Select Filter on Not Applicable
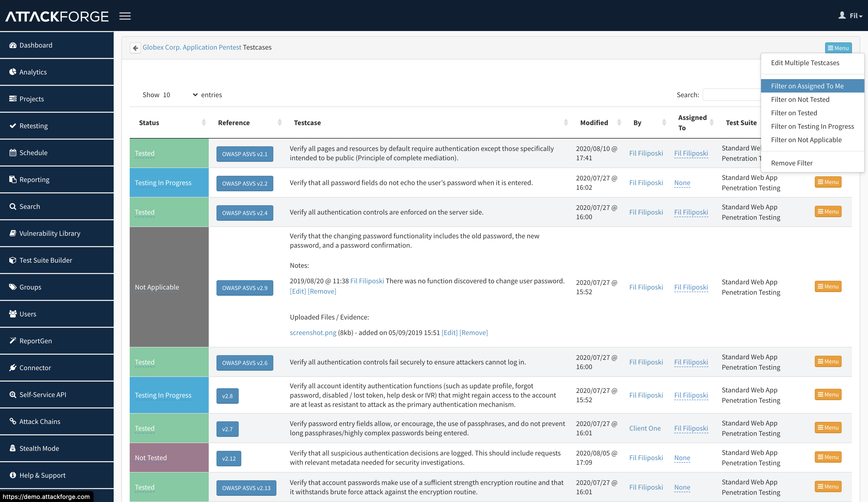Screen dimensions: 868x502 click(x=812, y=140)
